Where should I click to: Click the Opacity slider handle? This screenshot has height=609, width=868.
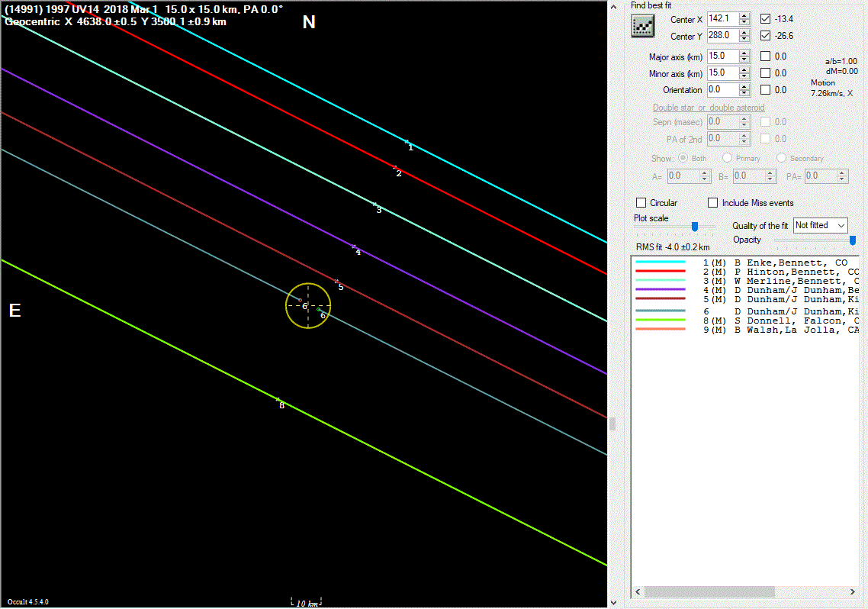coord(852,240)
